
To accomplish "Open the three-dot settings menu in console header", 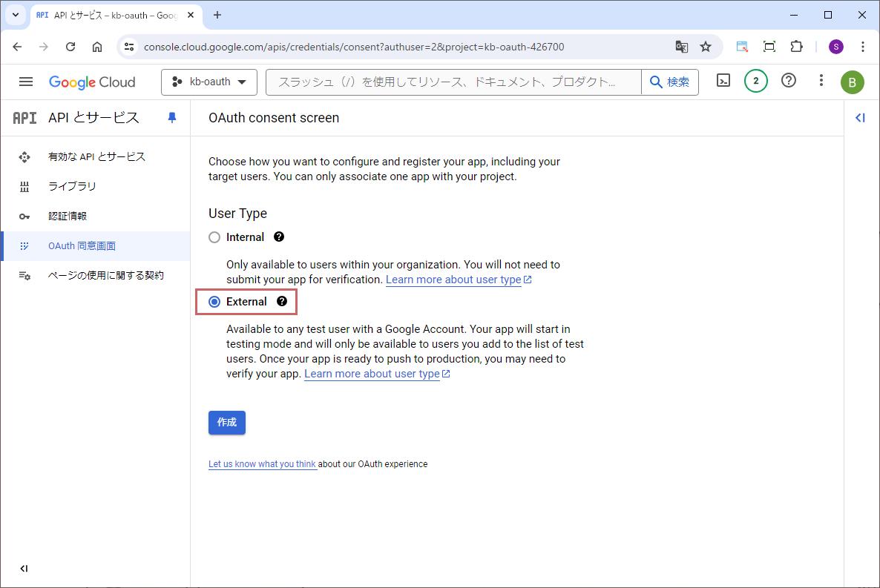I will pos(821,82).
